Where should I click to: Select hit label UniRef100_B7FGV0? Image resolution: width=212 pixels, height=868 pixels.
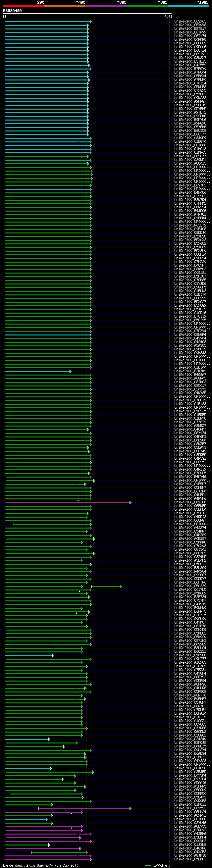[190, 69]
